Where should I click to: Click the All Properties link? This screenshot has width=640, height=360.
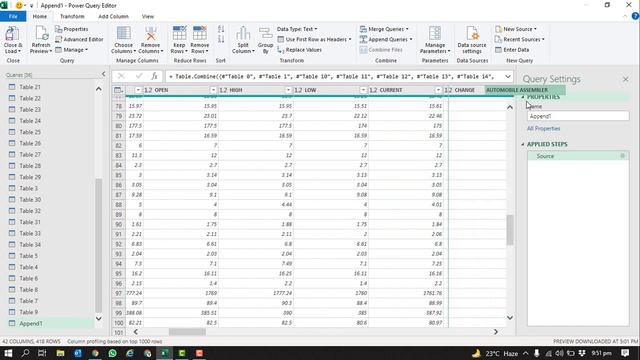pyautogui.click(x=544, y=129)
